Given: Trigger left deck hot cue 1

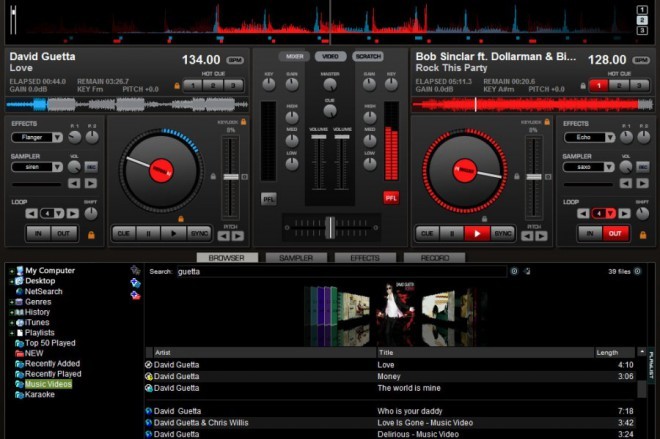Looking at the screenshot, I should (193, 86).
